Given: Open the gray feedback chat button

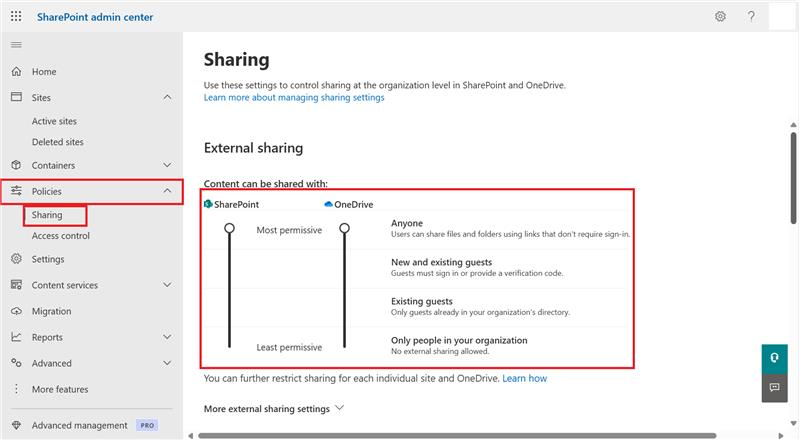Looking at the screenshot, I should tap(774, 387).
